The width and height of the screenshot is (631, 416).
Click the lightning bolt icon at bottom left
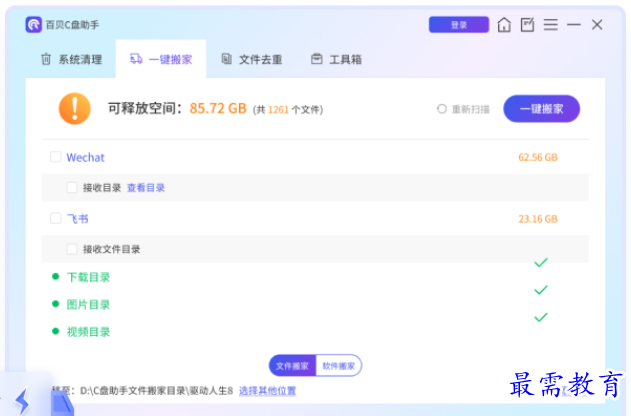pyautogui.click(x=22, y=401)
